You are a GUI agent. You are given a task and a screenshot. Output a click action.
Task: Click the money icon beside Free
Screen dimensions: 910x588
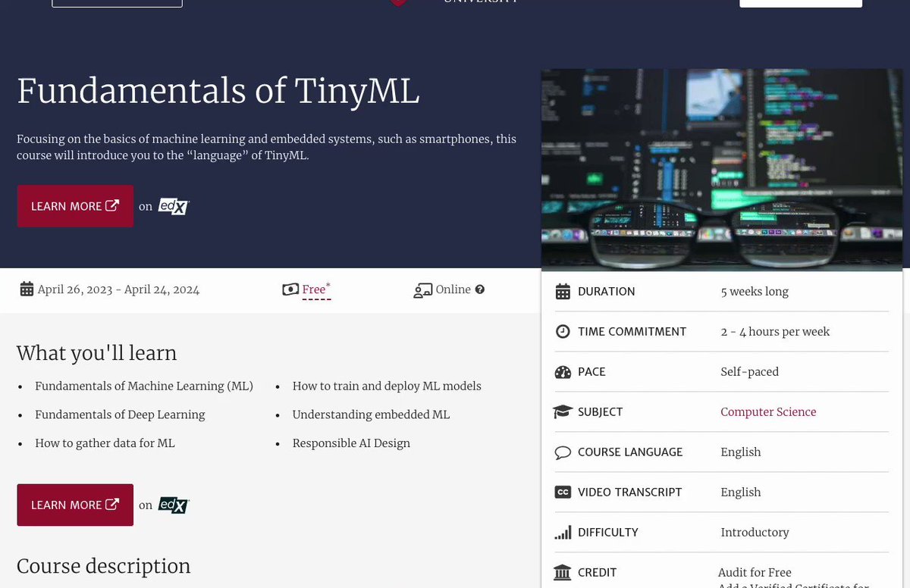(x=290, y=289)
